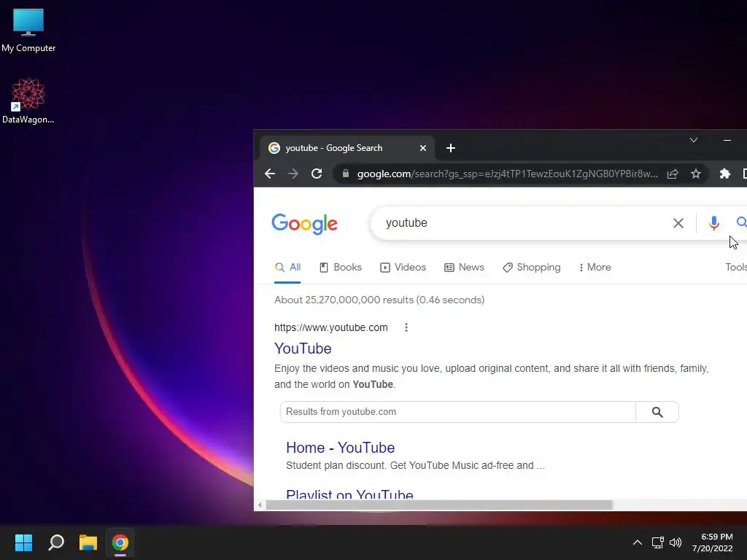
Task: Clear the Google search box
Action: (x=678, y=223)
